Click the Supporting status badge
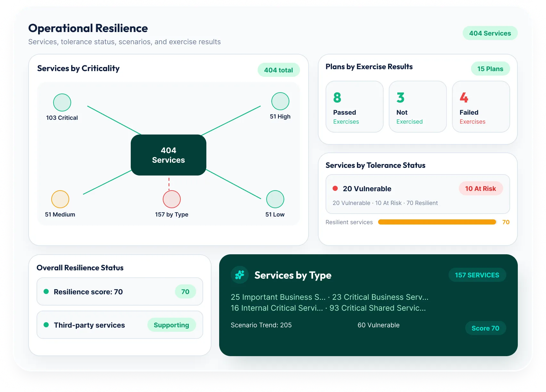This screenshot has width=546, height=392. click(x=171, y=325)
